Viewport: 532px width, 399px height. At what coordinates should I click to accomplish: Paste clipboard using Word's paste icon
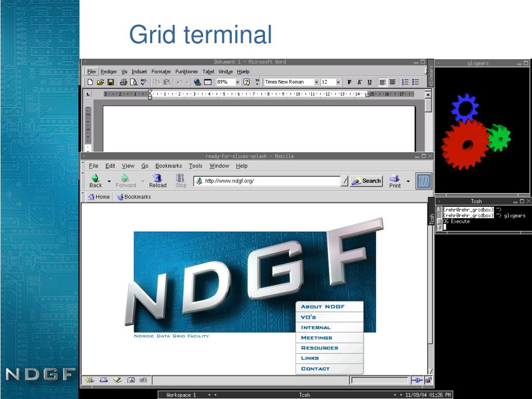pyautogui.click(x=167, y=82)
